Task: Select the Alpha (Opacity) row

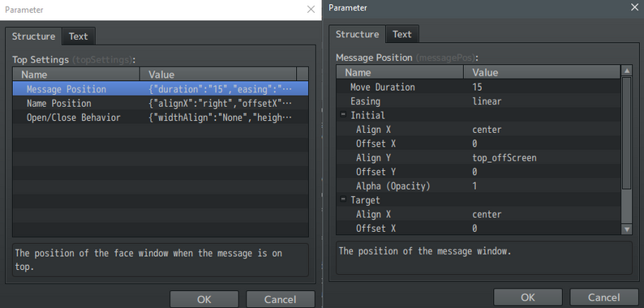Action: (479, 186)
